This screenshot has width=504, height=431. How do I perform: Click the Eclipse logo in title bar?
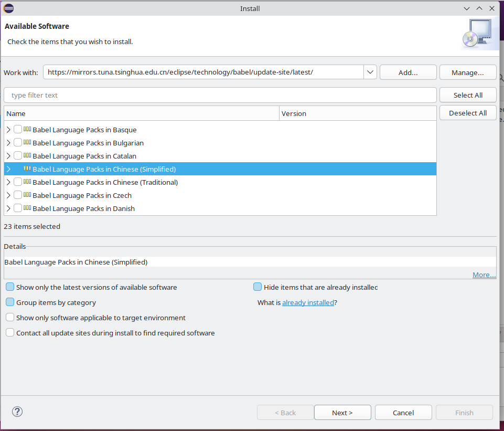[9, 8]
